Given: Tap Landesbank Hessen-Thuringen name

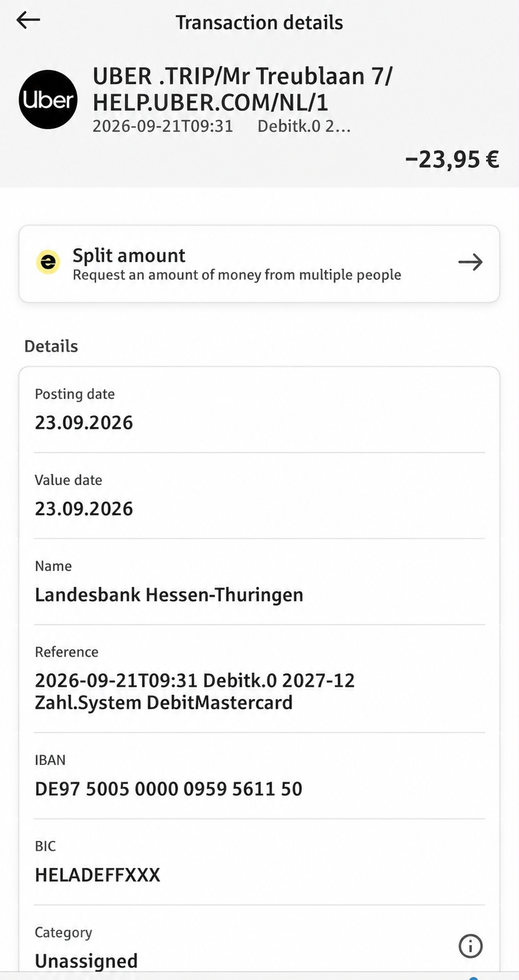Looking at the screenshot, I should pos(169,595).
